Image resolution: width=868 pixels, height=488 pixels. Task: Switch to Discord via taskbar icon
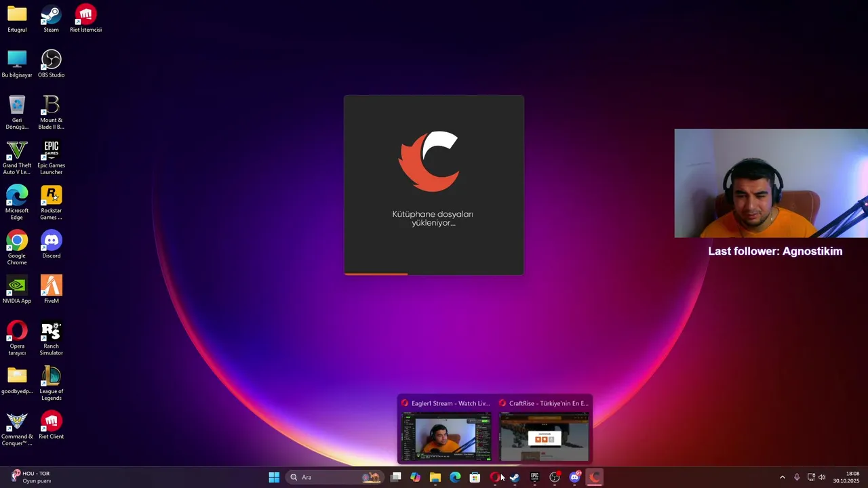(575, 477)
